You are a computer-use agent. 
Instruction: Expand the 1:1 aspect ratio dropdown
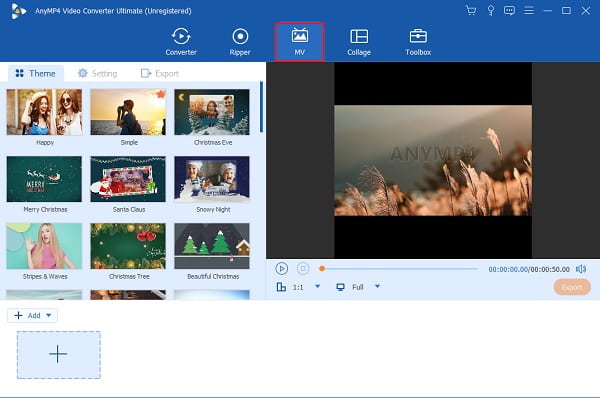317,286
